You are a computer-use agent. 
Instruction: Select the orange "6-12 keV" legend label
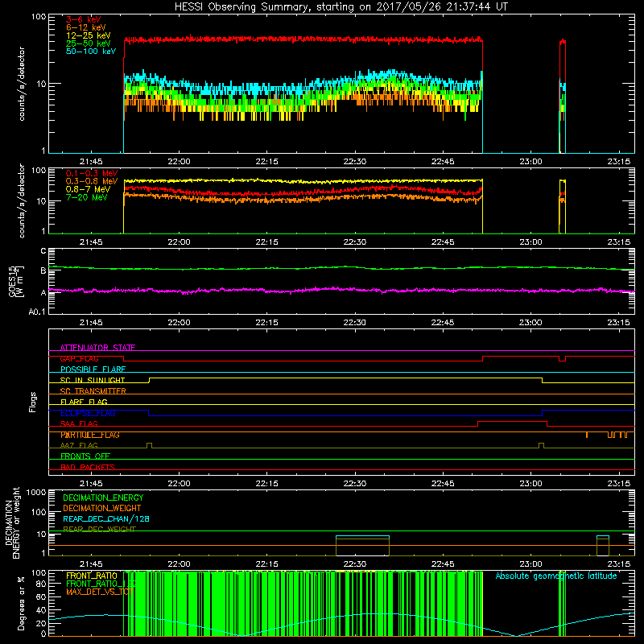click(x=85, y=27)
